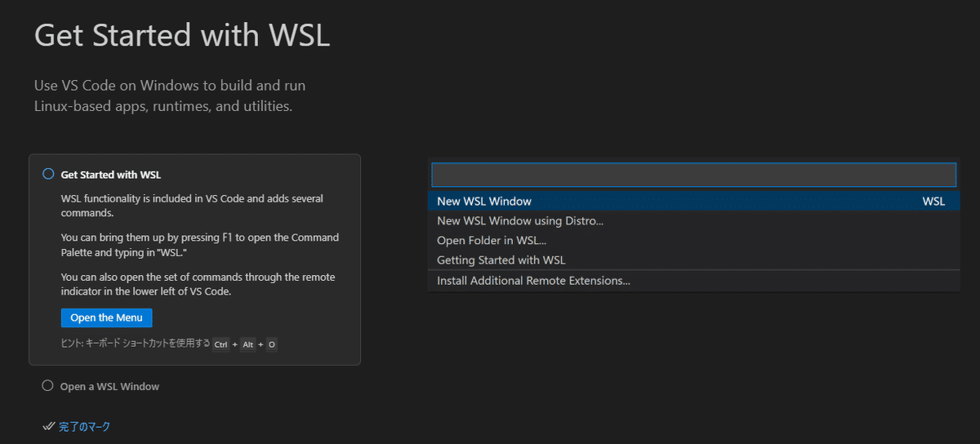Click the Open the Menu button
Viewport: 980px width, 444px height.
pyautogui.click(x=106, y=317)
